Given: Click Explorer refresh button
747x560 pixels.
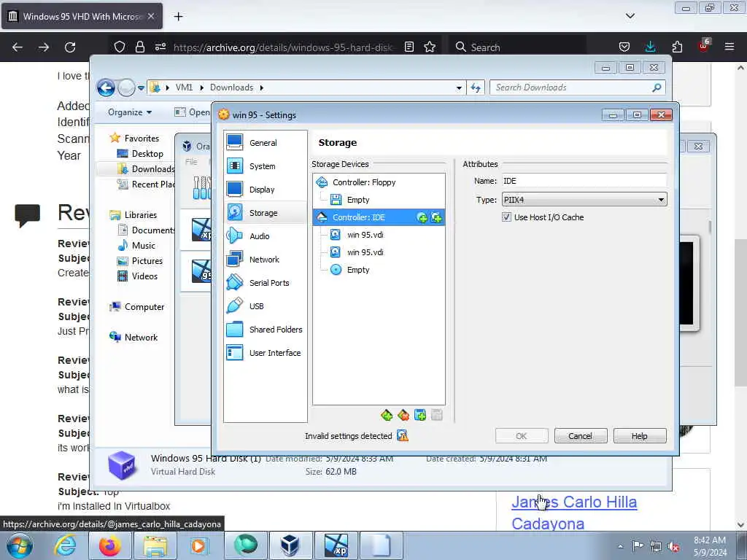Looking at the screenshot, I should (x=476, y=87).
